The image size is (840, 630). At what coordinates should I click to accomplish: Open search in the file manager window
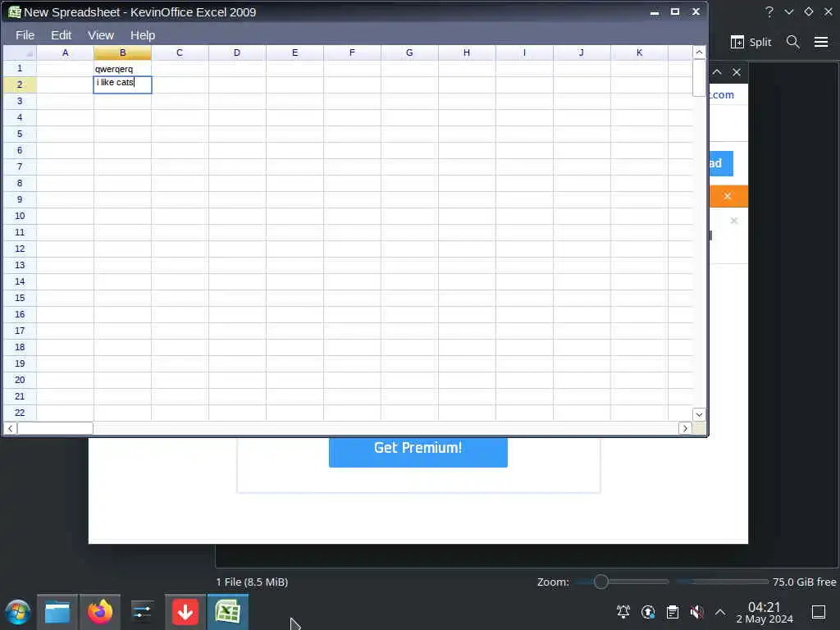click(x=793, y=42)
